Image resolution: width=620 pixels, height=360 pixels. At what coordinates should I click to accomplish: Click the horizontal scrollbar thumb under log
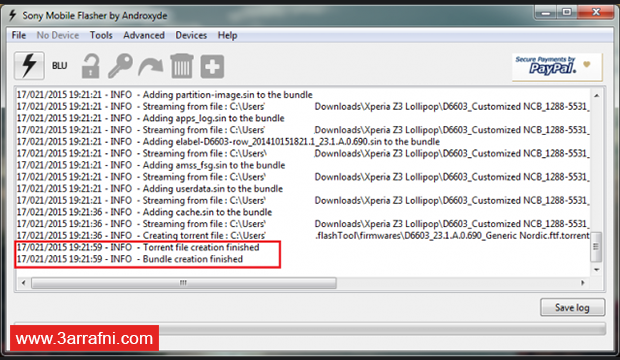(184, 282)
